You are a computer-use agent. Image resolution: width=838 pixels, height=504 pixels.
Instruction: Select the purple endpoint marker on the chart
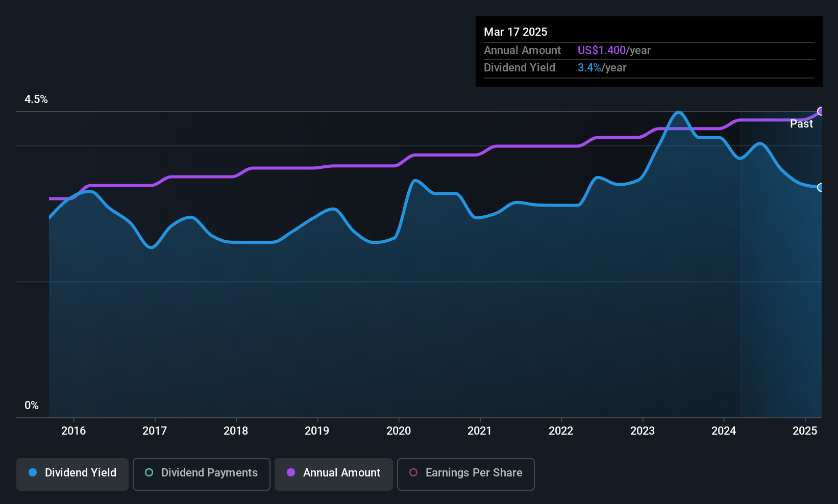tap(821, 111)
